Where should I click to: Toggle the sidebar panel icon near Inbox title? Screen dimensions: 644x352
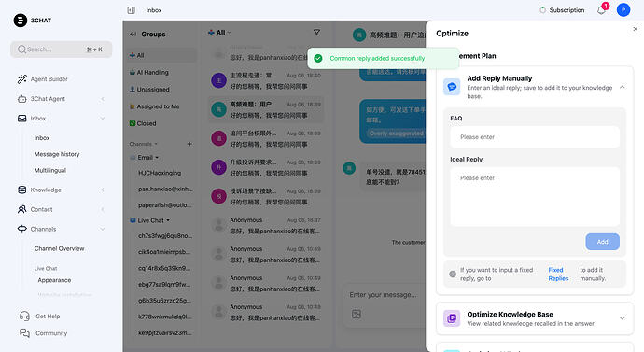click(x=132, y=10)
